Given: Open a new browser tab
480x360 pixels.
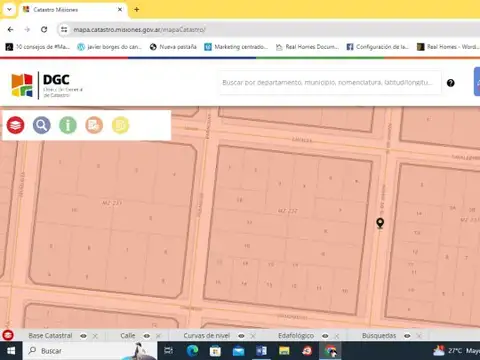Looking at the screenshot, I should pyautogui.click(x=137, y=10).
